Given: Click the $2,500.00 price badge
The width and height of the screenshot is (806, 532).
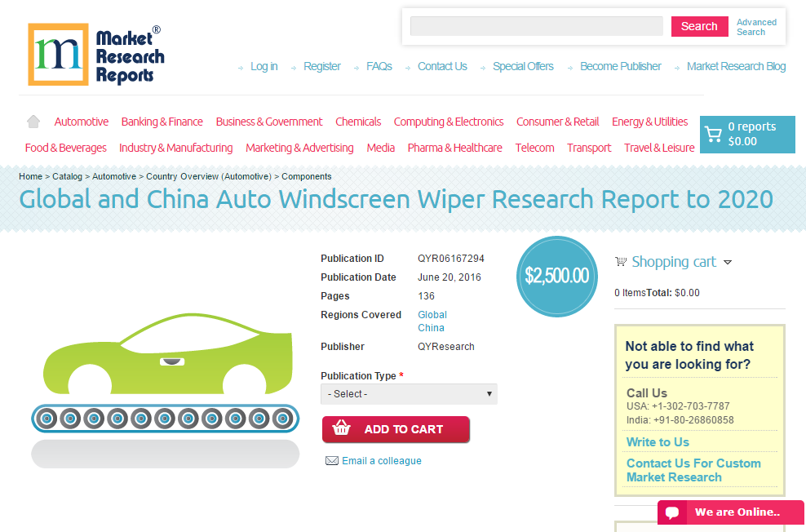Looking at the screenshot, I should (556, 276).
